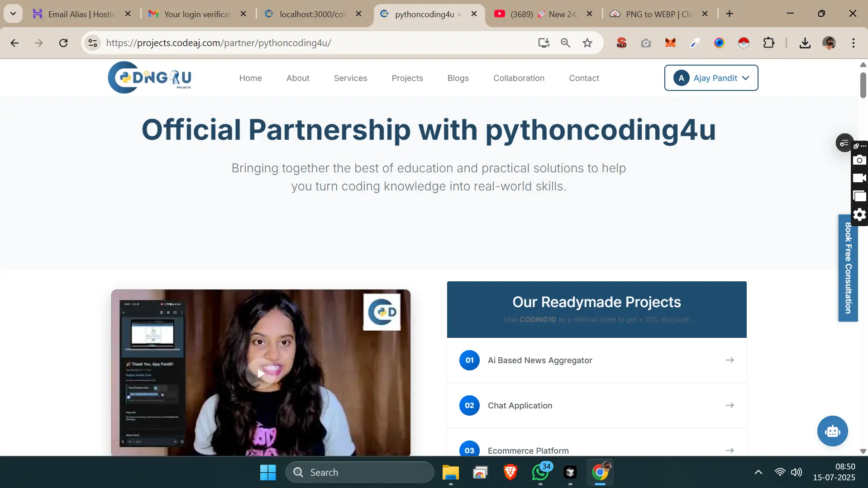Open a new browser tab
The height and width of the screenshot is (488, 868).
pyautogui.click(x=730, y=14)
